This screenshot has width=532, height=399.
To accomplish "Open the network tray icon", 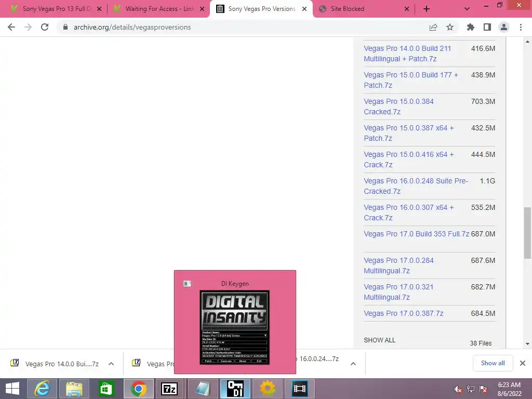I will click(471, 389).
